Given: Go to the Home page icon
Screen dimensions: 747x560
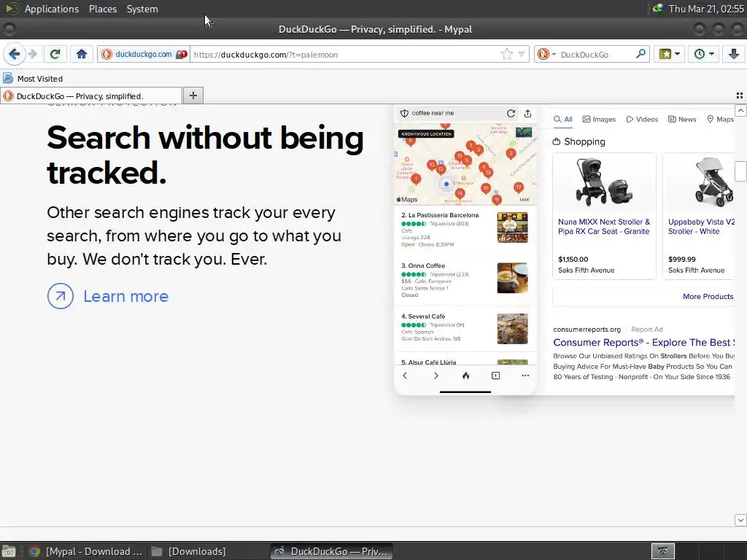Looking at the screenshot, I should (x=82, y=54).
